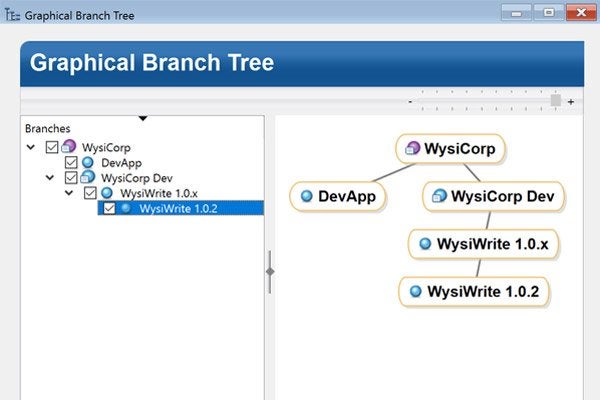Image resolution: width=600 pixels, height=400 pixels.
Task: Click the zoom out minus button
Action: point(410,101)
